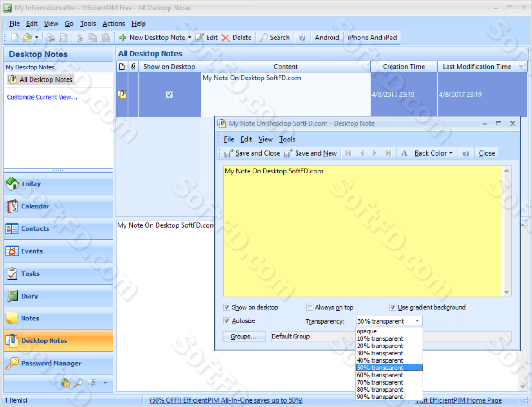Click the Font 'A' icon in note toolbar
532x407 pixels.
tap(404, 153)
